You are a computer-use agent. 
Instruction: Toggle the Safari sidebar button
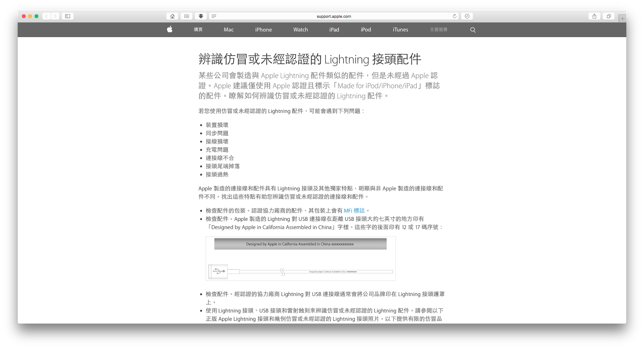click(x=68, y=16)
